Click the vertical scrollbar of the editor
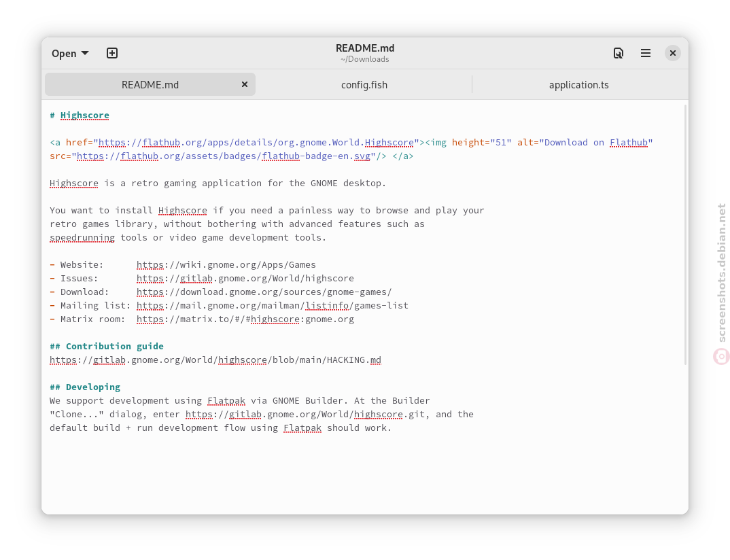The height and width of the screenshot is (560, 730). (685, 235)
